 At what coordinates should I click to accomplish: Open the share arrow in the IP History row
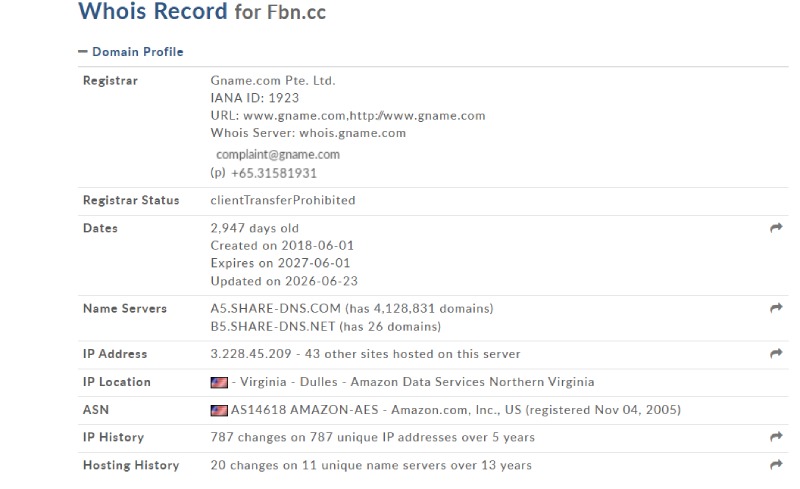pyautogui.click(x=776, y=437)
